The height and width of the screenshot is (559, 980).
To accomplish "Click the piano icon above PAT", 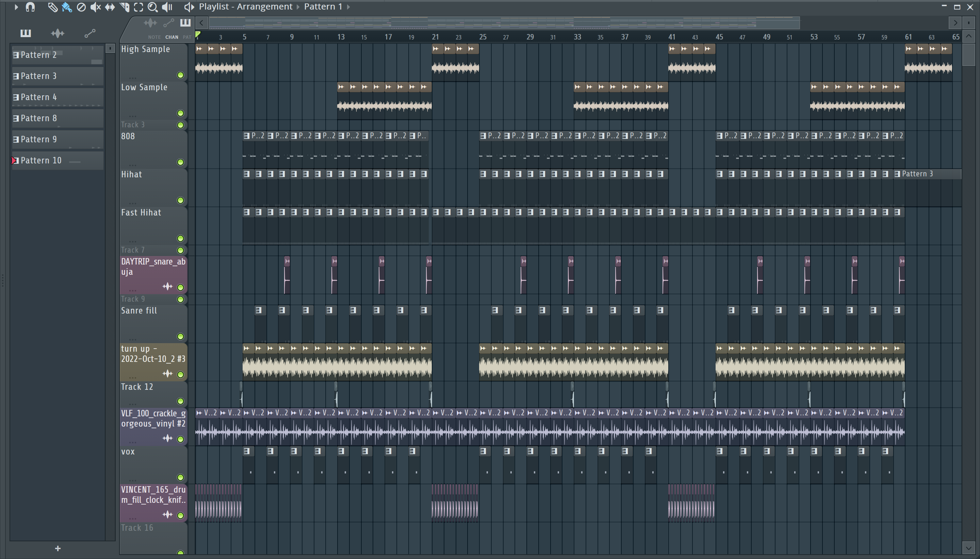I will pyautogui.click(x=185, y=23).
